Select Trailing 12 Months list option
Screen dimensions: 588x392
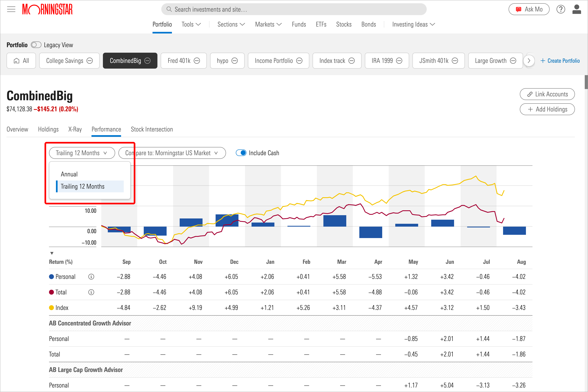point(90,186)
